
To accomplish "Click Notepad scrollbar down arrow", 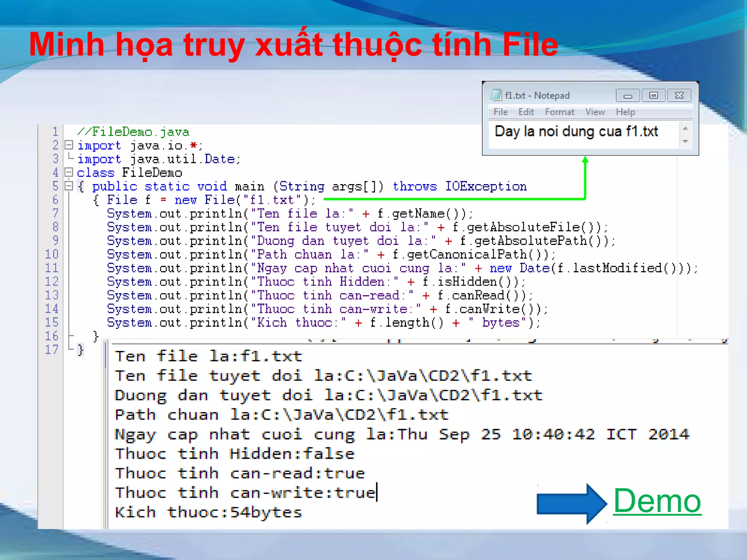I will [x=685, y=141].
